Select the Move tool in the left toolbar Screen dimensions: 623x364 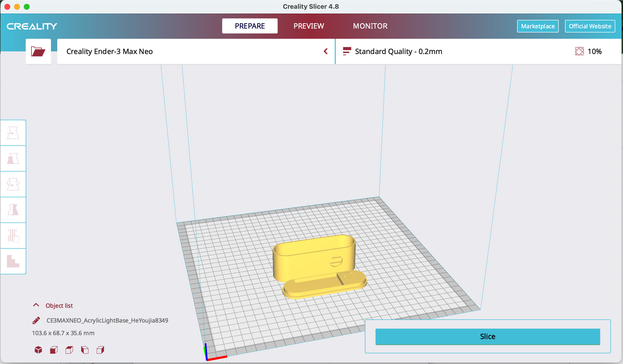(x=13, y=133)
